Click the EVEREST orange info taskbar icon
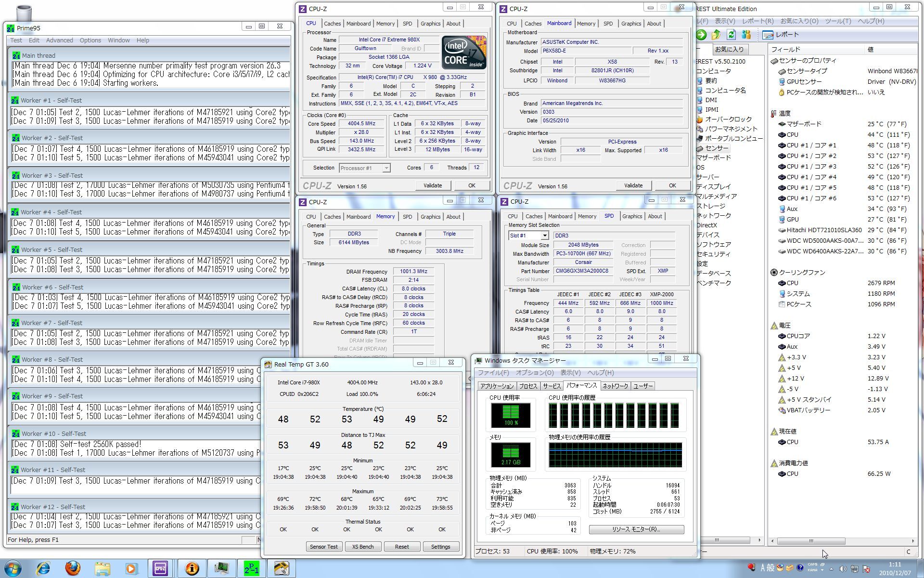Image resolution: width=924 pixels, height=578 pixels. point(192,568)
